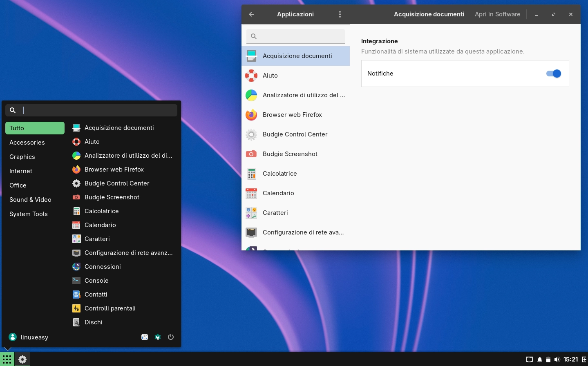Choose the Sound & Video category
The image size is (588, 366).
[x=30, y=200]
